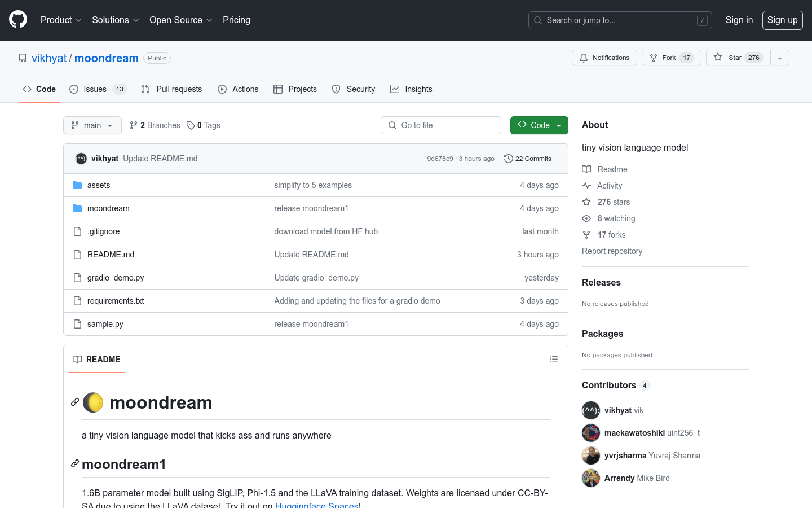
Task: Click Report repository
Action: pyautogui.click(x=612, y=251)
